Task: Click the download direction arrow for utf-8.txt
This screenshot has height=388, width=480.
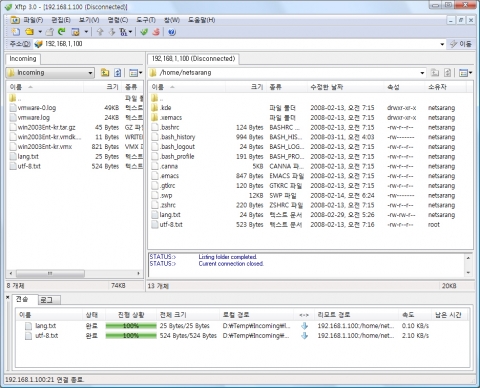Action: click(304, 336)
